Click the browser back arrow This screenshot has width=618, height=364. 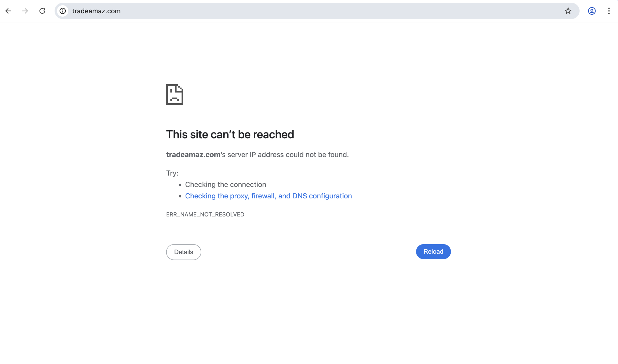(x=8, y=11)
